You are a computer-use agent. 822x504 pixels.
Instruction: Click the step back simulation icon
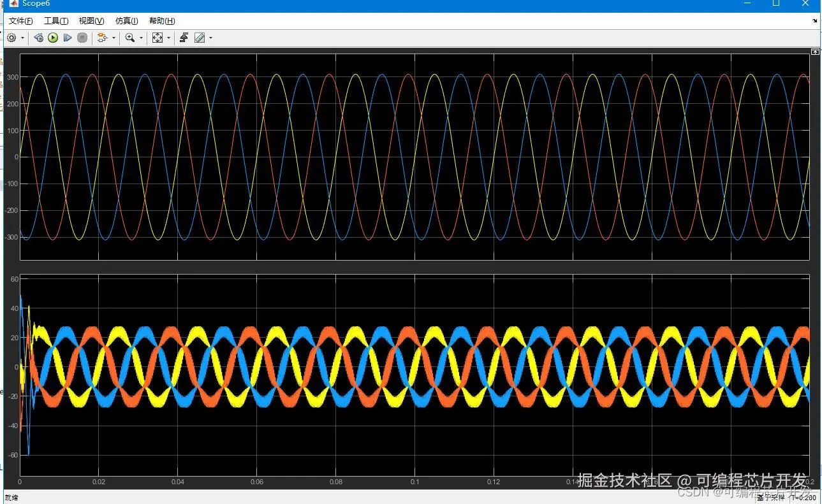(x=38, y=38)
